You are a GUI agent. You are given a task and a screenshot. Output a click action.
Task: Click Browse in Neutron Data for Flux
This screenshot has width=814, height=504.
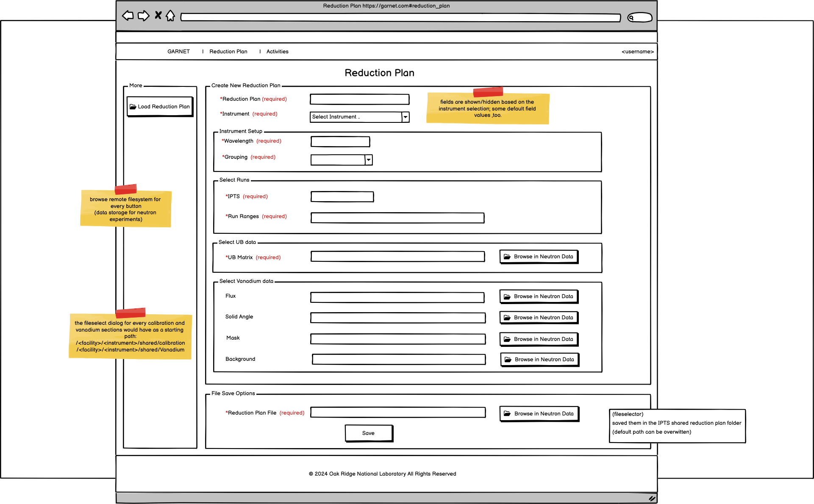click(x=539, y=296)
